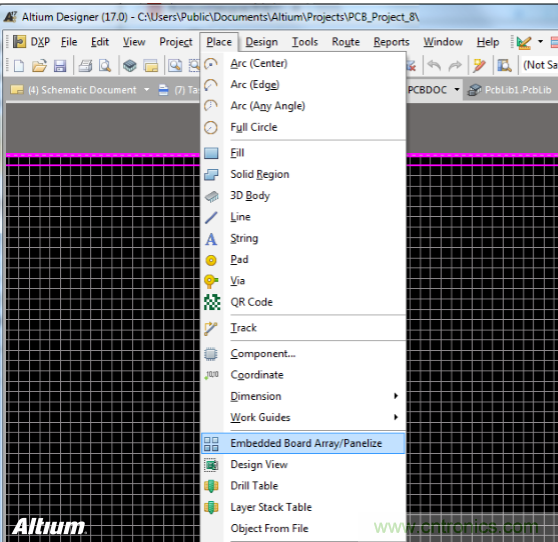Click the Redo arrow toolbar icon

(x=455, y=65)
